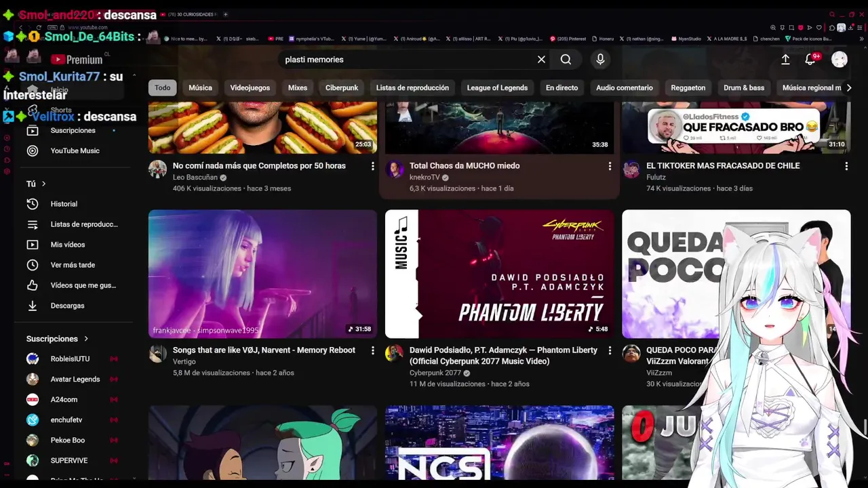Click Leo Bascuñan channel avatar
The image size is (868, 488).
pos(157,169)
